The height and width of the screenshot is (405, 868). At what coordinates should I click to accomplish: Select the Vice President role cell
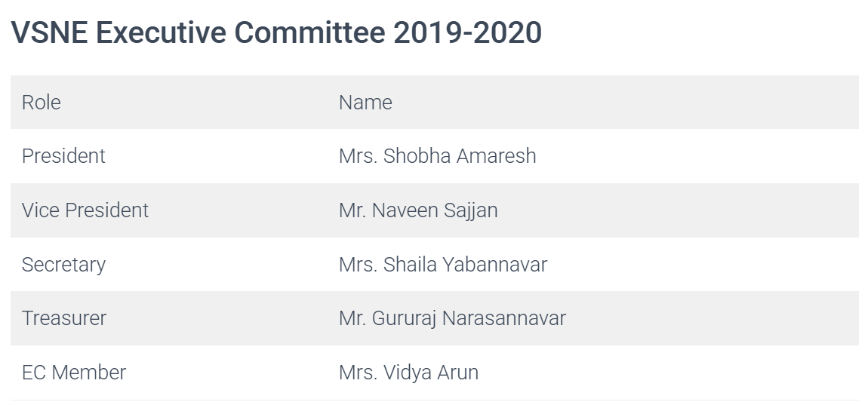click(x=85, y=210)
